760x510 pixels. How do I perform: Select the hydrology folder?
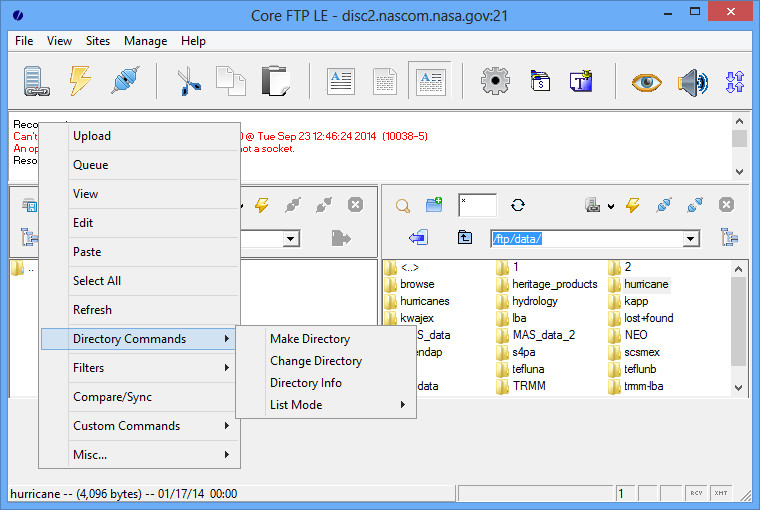coord(528,301)
